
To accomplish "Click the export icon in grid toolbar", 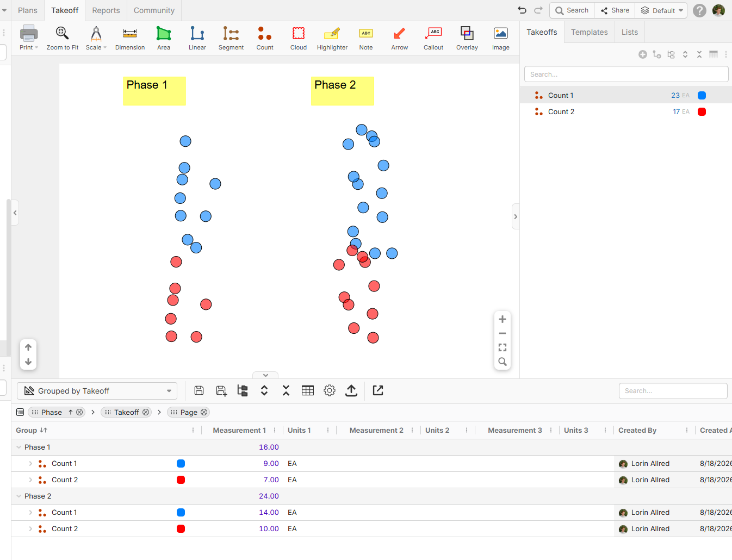I will 351,390.
